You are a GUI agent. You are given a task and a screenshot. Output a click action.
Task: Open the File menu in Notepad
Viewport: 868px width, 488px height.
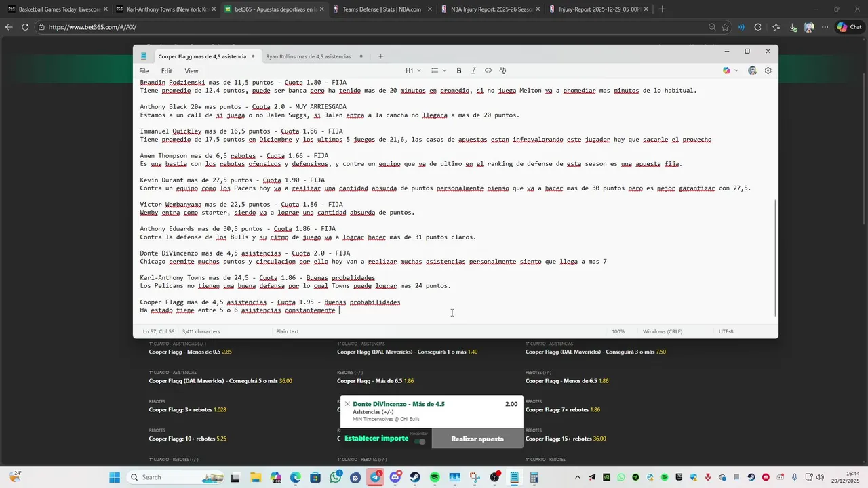[144, 70]
